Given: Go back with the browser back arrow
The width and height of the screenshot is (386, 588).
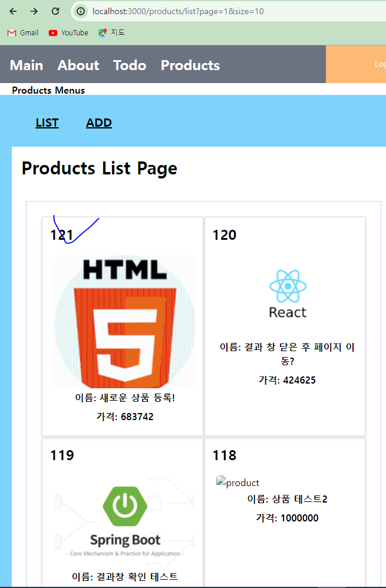Looking at the screenshot, I should click(x=13, y=11).
